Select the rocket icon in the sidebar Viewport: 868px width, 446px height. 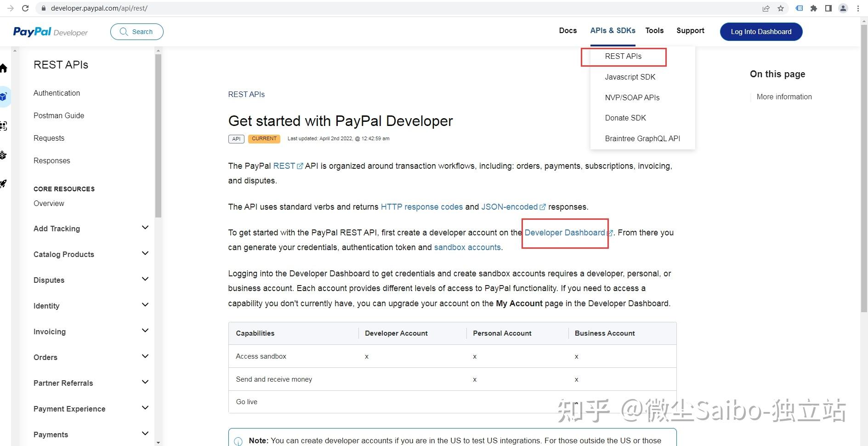[x=4, y=184]
